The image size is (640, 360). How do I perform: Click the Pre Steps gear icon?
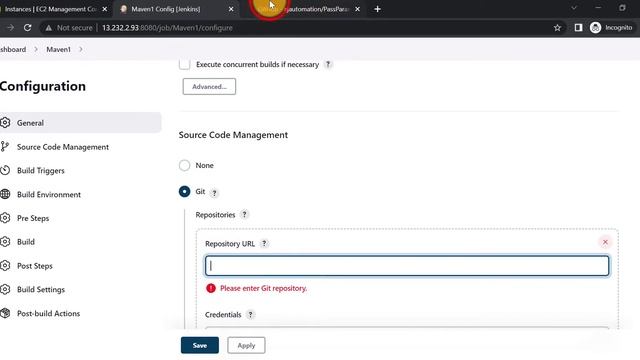click(5, 218)
